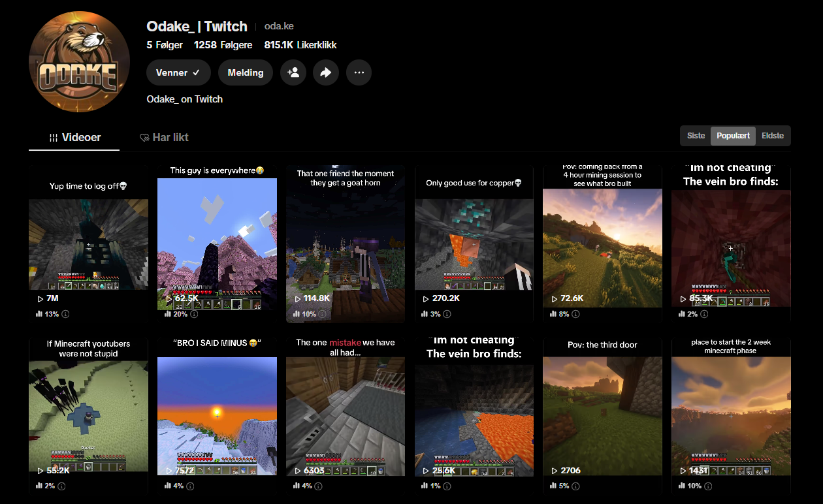Click bar chart icon beside 8%
Viewport: 823px width, 504px height.
click(x=554, y=314)
